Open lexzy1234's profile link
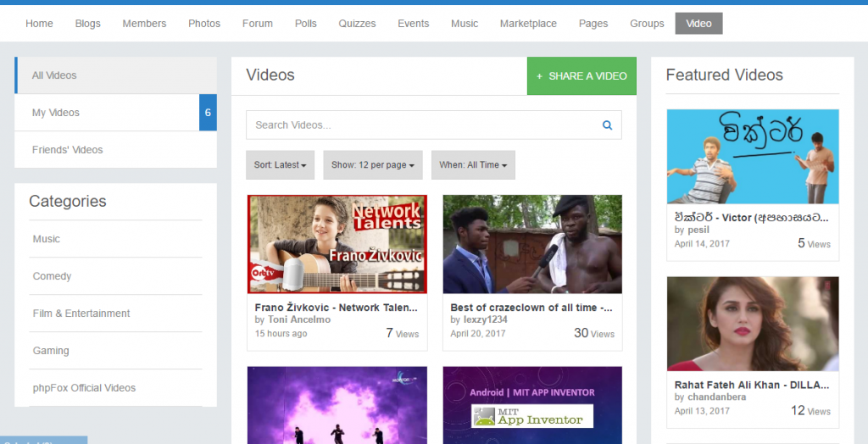This screenshot has width=868, height=444. tap(485, 319)
